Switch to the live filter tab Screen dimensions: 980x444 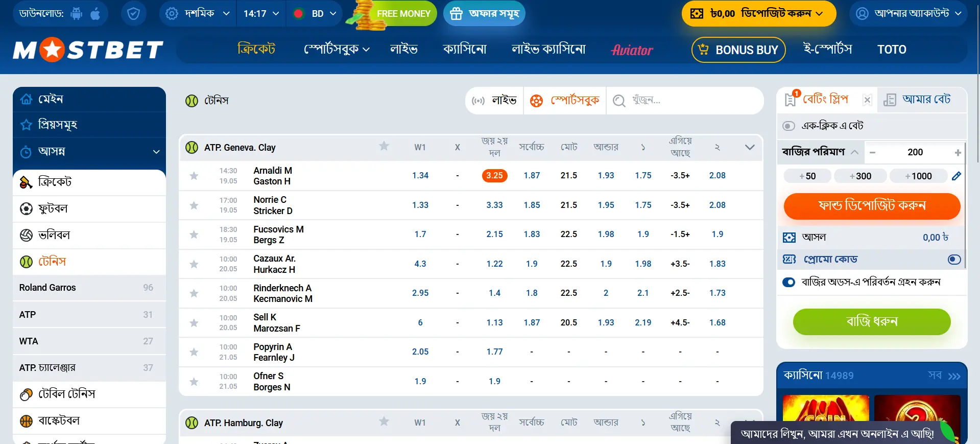(494, 101)
